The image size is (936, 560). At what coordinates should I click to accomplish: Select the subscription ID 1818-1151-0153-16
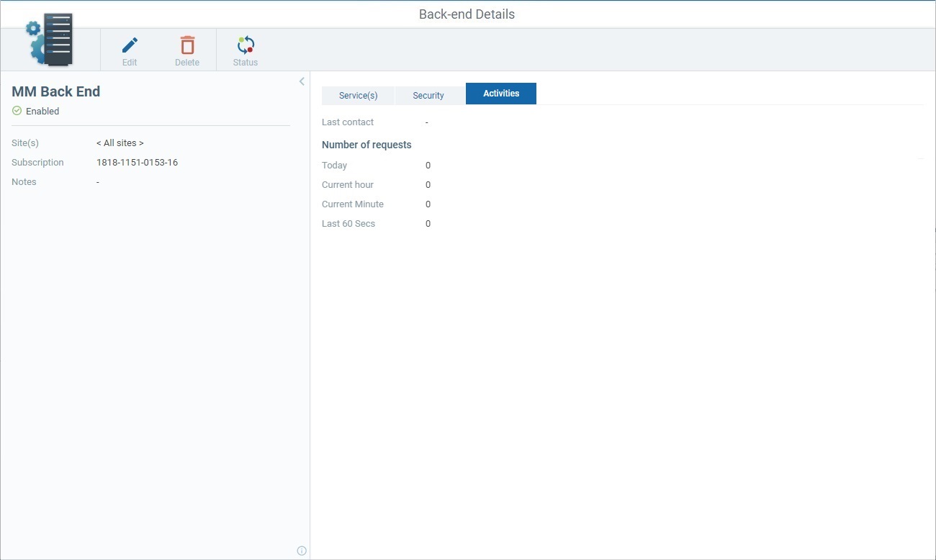point(136,162)
